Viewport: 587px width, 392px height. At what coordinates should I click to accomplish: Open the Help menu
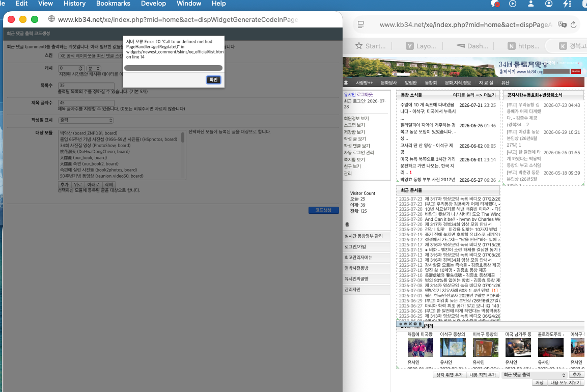tap(218, 4)
